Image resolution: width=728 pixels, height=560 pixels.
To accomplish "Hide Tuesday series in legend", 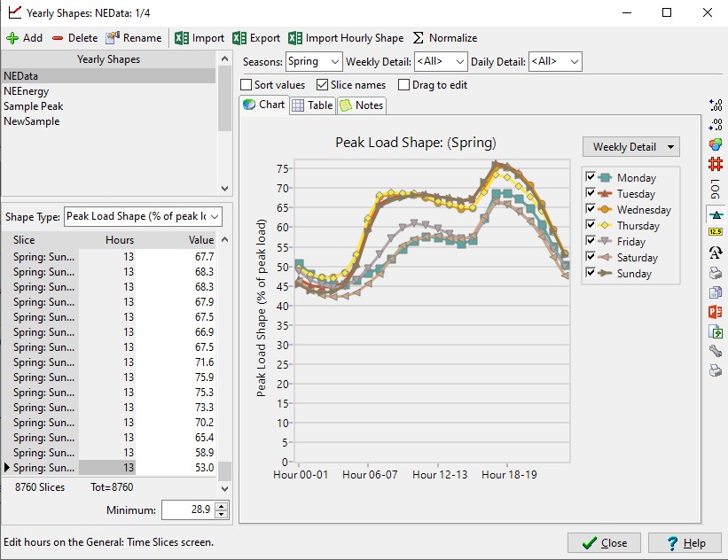I will point(591,192).
